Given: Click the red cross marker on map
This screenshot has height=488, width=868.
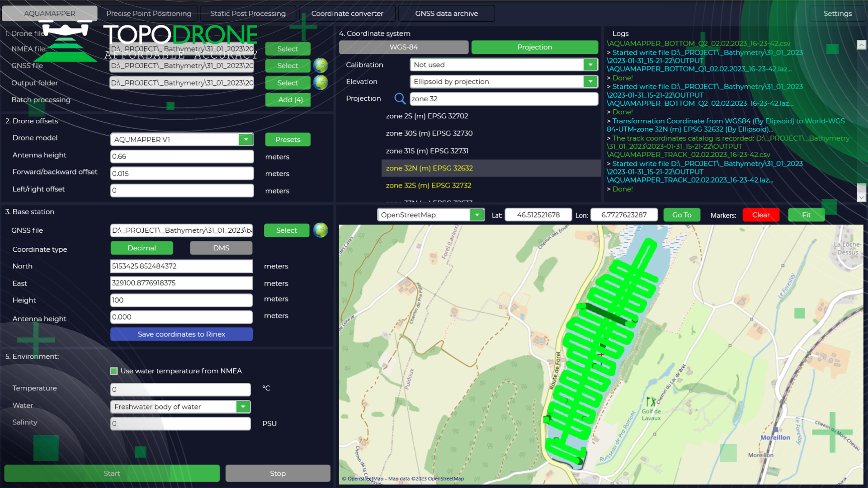Looking at the screenshot, I should pyautogui.click(x=601, y=355).
